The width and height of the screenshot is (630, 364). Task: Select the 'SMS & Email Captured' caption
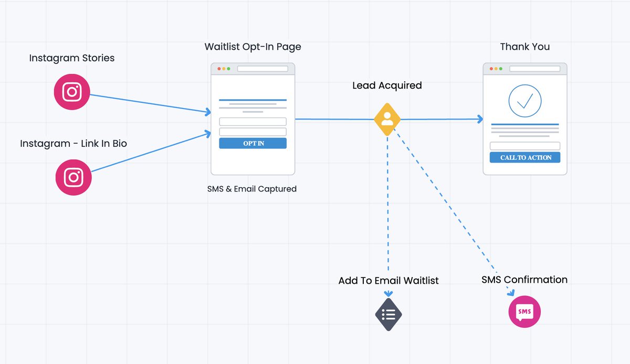[252, 189]
